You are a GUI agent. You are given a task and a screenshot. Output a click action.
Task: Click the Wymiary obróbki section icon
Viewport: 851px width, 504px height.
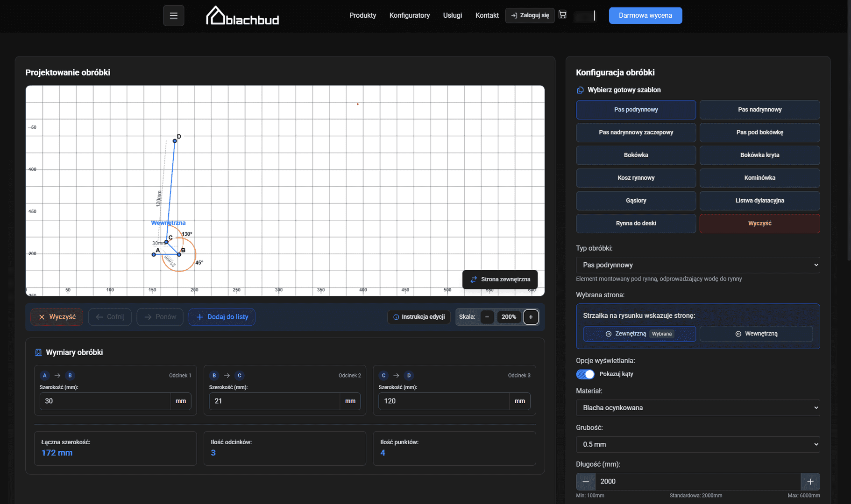click(x=38, y=353)
